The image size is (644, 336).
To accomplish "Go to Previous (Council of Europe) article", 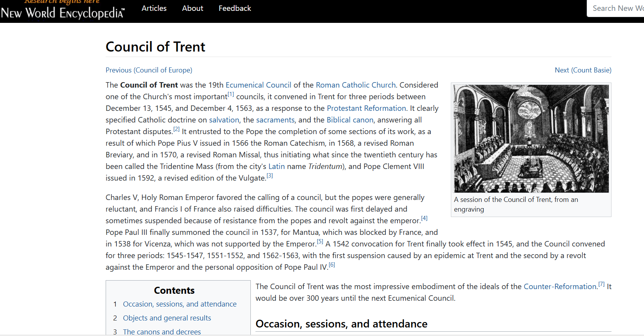I will 149,70.
